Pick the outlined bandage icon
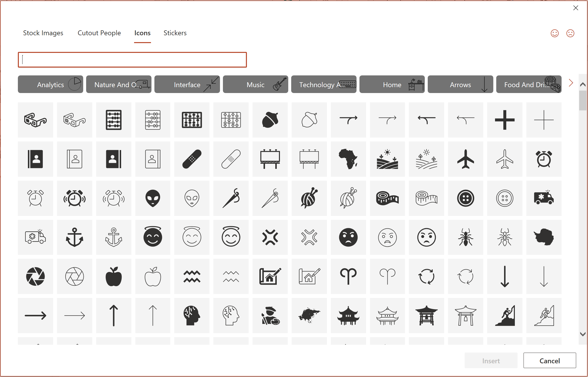 [x=231, y=159]
